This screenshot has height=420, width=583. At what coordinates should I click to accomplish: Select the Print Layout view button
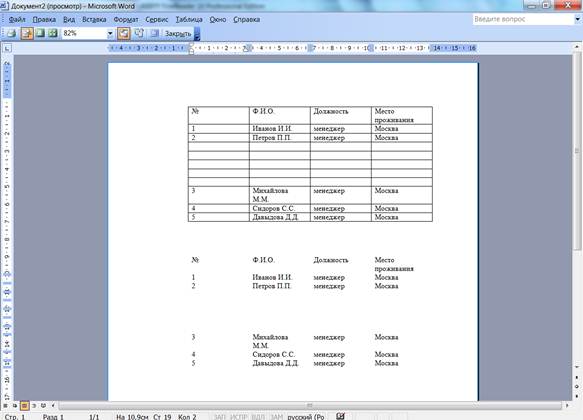point(25,406)
